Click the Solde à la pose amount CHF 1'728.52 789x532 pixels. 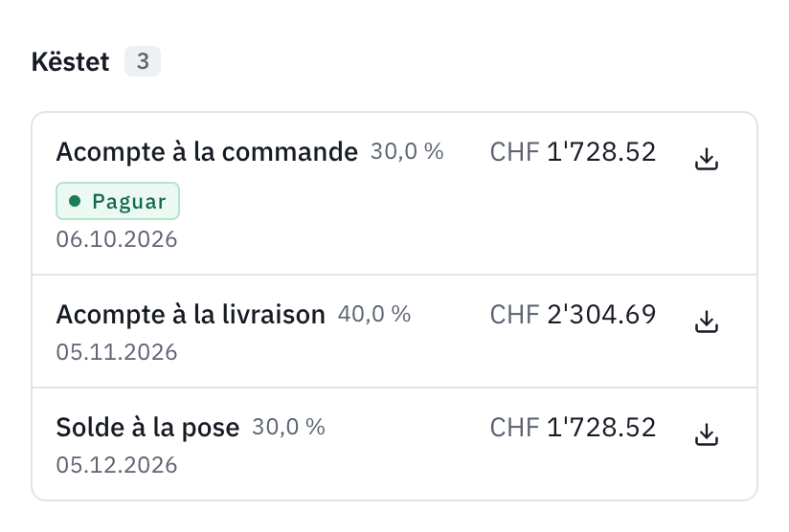(x=573, y=428)
